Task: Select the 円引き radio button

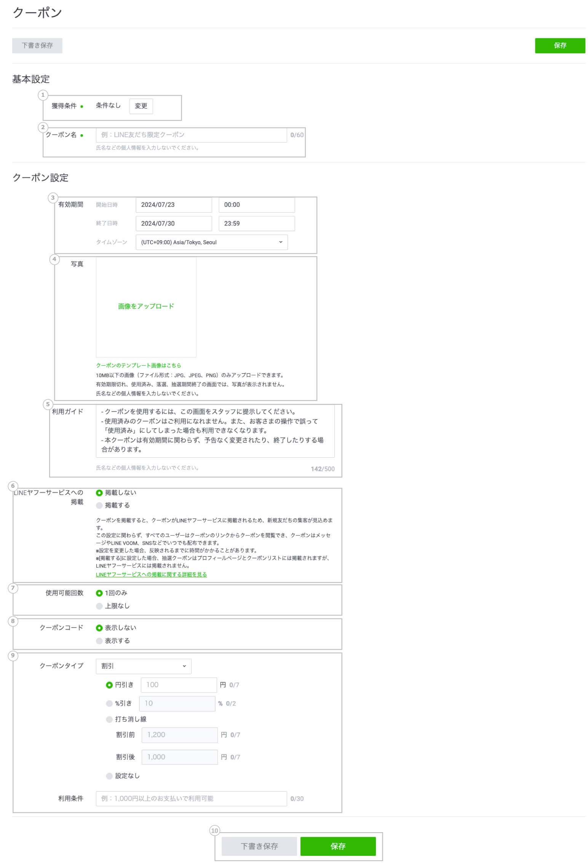Action: coord(109,685)
